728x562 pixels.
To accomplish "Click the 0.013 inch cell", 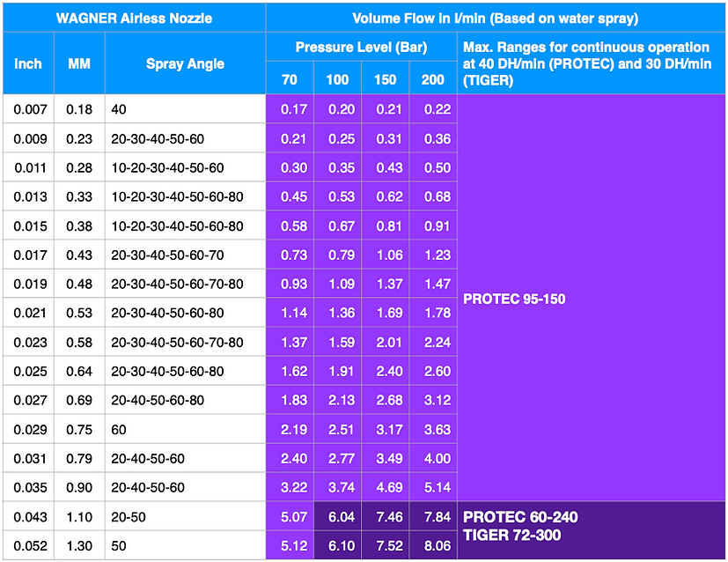I will click(x=28, y=196).
